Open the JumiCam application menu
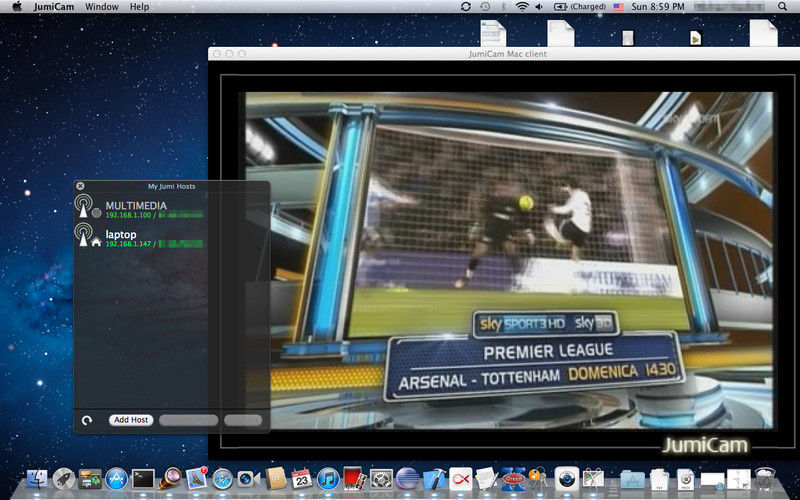The height and width of the screenshot is (500, 800). tap(54, 7)
